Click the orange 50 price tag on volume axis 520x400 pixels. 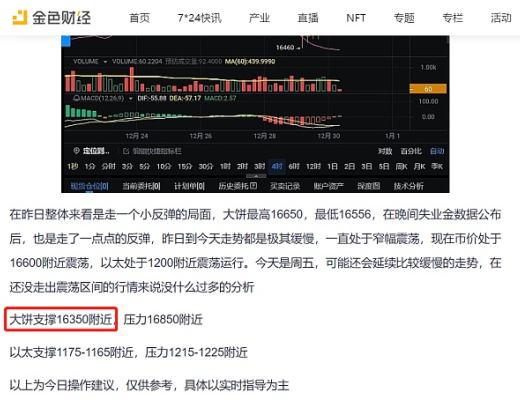click(x=428, y=89)
